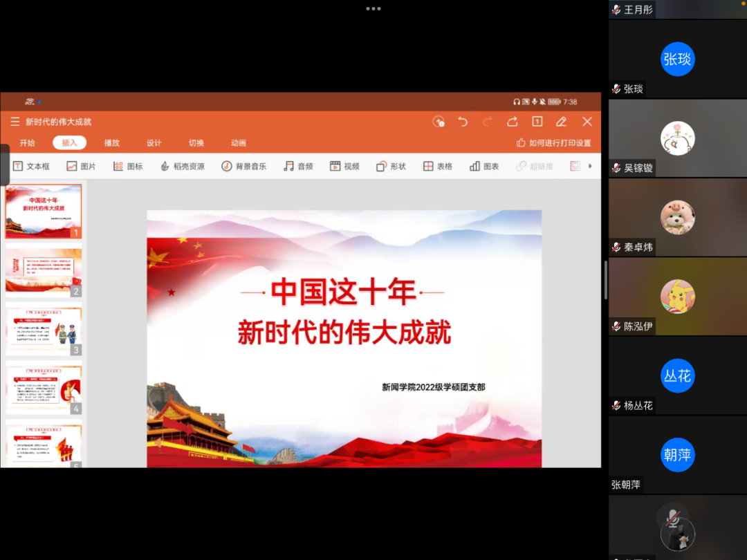Add background music (背景音乐)
The width and height of the screenshot is (747, 560).
point(243,166)
